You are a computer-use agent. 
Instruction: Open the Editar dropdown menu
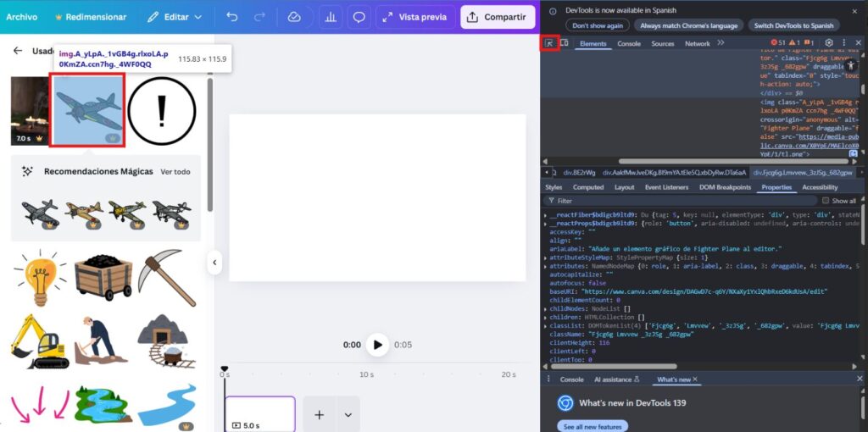click(175, 17)
